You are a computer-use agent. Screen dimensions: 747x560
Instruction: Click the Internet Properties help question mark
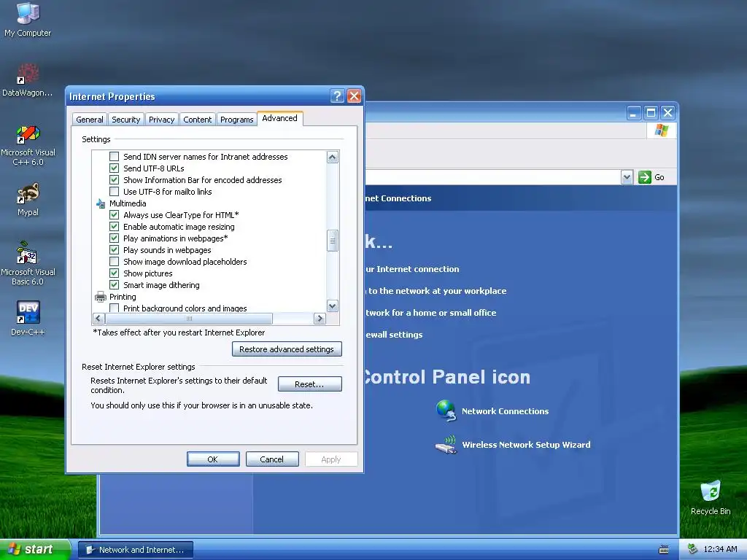pos(337,96)
